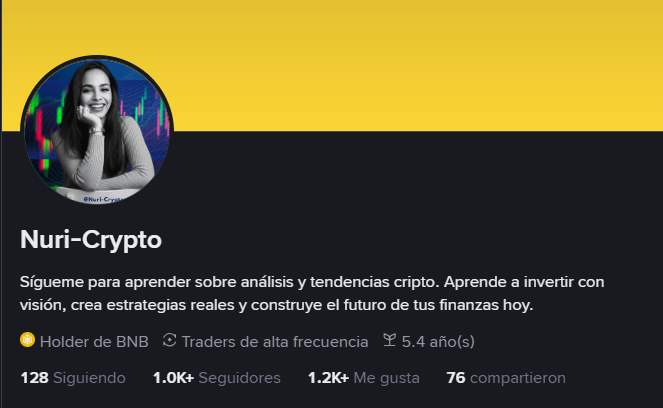Click the bio line starting with 'Sígueme para aprender'
Screen dimensions: 663x408
[x=312, y=282]
